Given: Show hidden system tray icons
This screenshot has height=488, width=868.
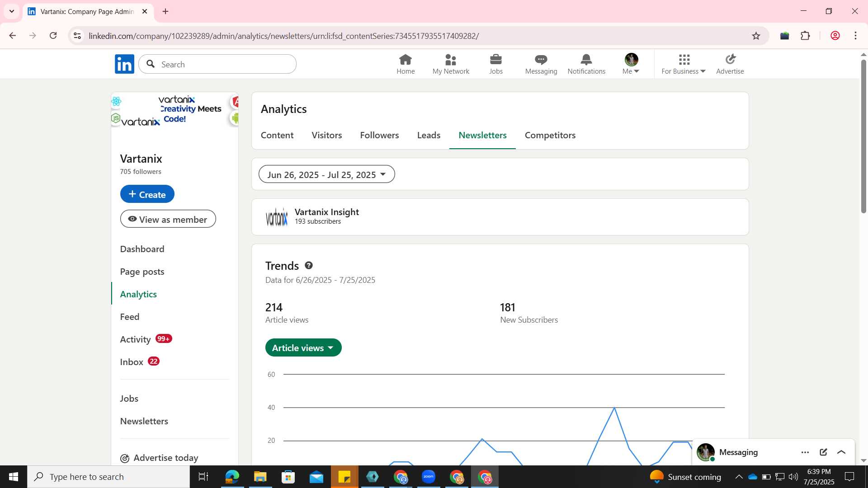Looking at the screenshot, I should (739, 477).
